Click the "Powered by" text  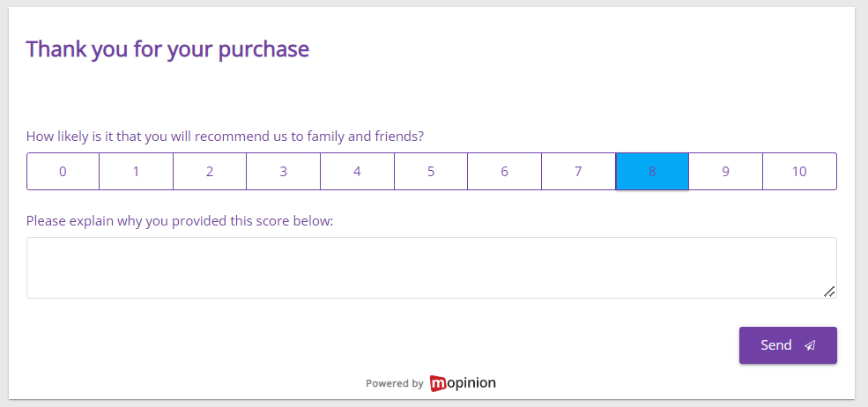click(395, 384)
